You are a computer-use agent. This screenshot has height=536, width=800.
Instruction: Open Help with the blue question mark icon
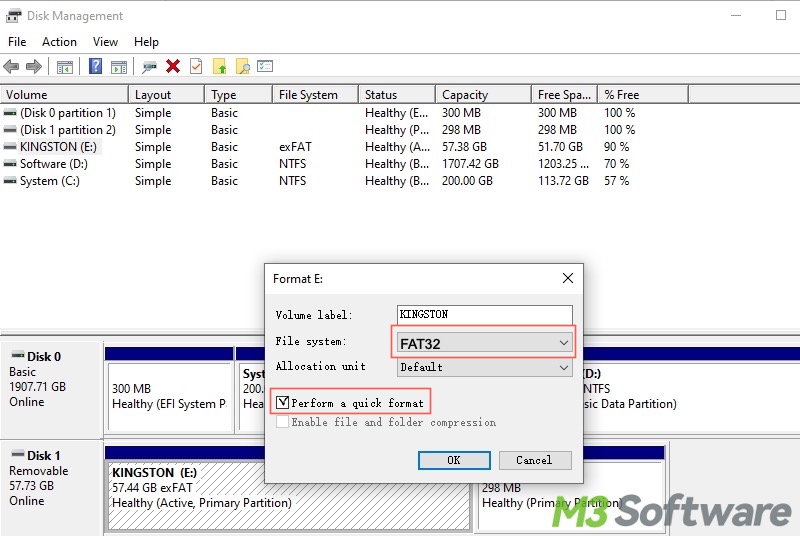95,66
